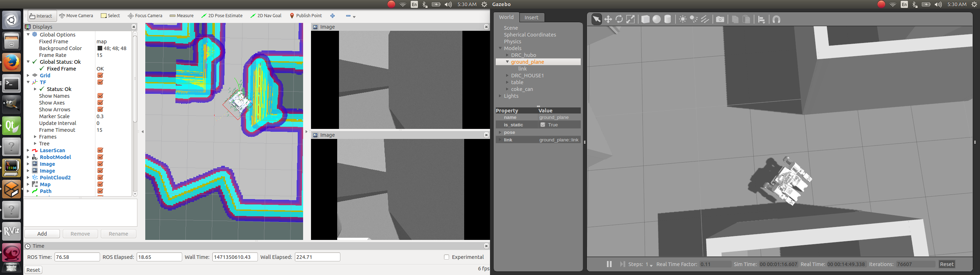Open Firefox from the Ubuntu launcher
This screenshot has width=980, height=275.
[12, 63]
